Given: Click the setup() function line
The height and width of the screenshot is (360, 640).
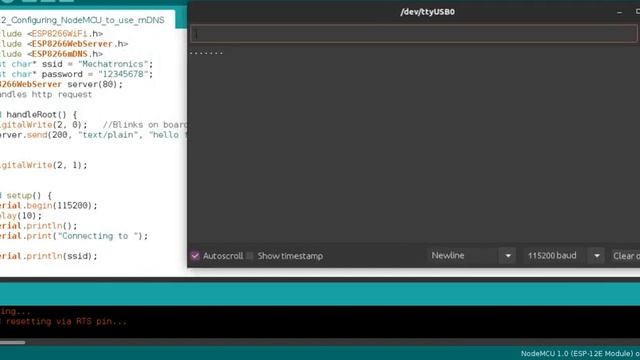Looking at the screenshot, I should [26, 196].
